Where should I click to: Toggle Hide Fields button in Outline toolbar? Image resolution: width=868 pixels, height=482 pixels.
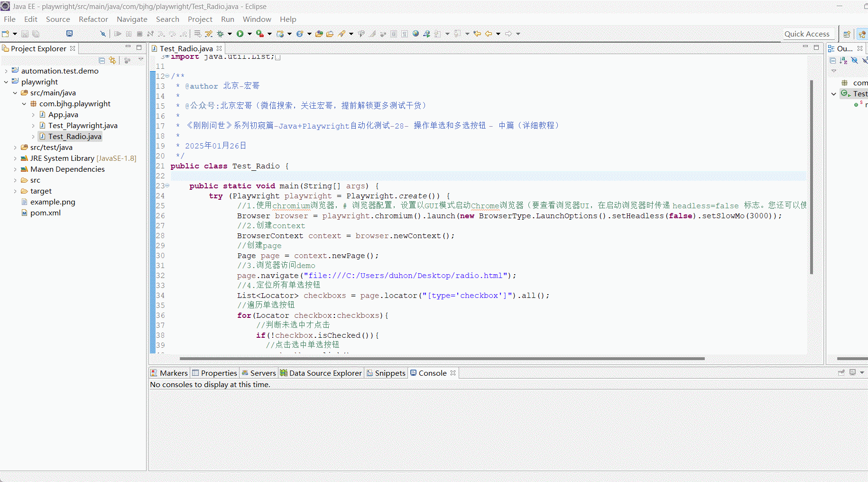click(x=854, y=60)
